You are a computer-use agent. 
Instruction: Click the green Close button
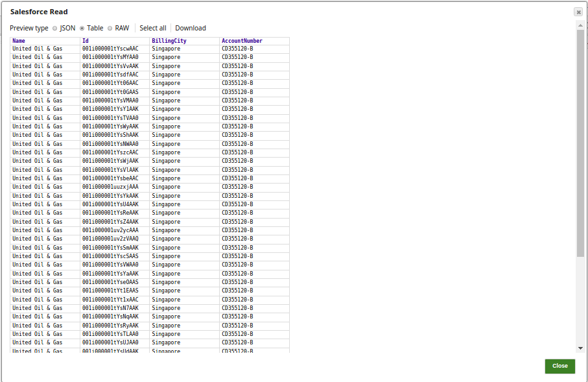[x=560, y=366]
